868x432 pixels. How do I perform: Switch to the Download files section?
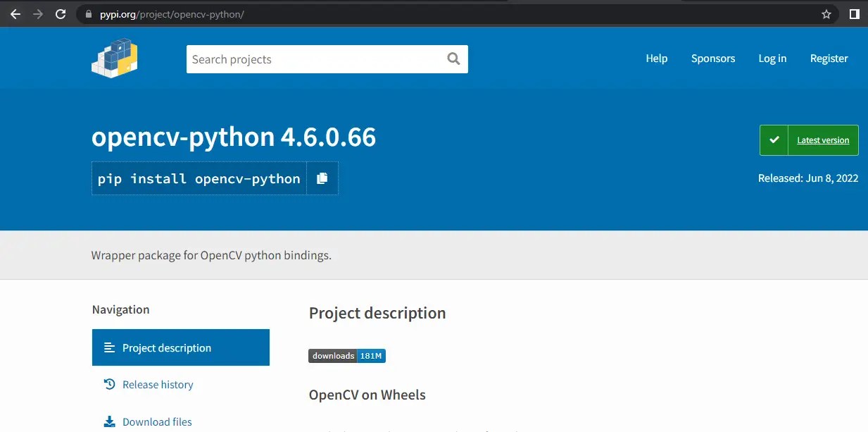[x=156, y=421]
